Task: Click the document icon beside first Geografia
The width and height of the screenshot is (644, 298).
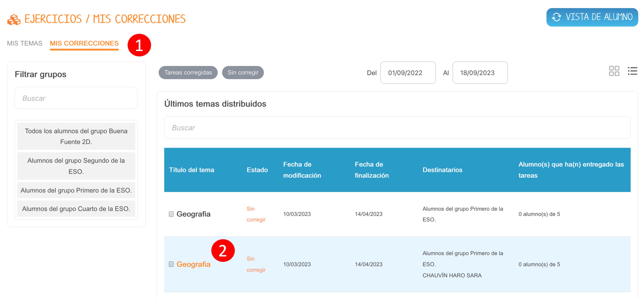Action: (x=171, y=214)
